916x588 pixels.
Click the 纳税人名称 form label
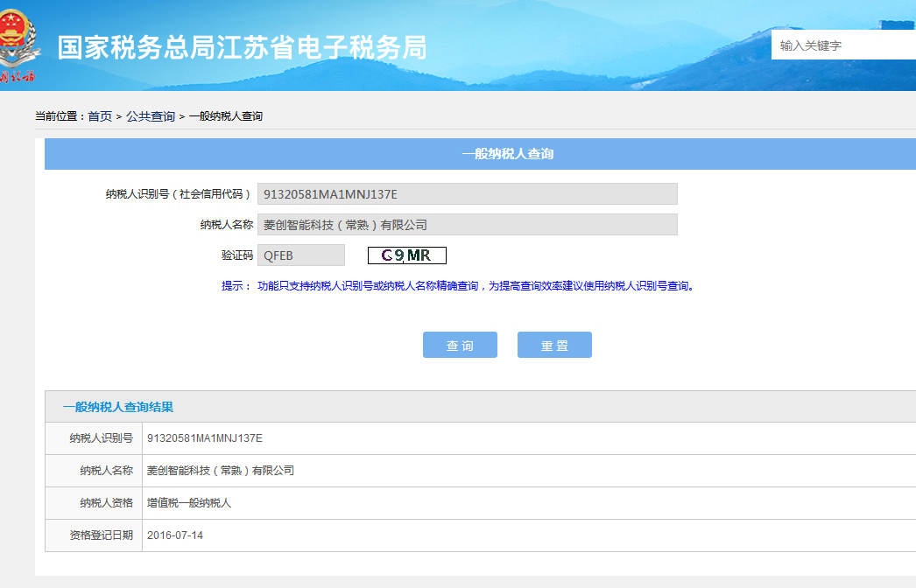[x=227, y=225]
